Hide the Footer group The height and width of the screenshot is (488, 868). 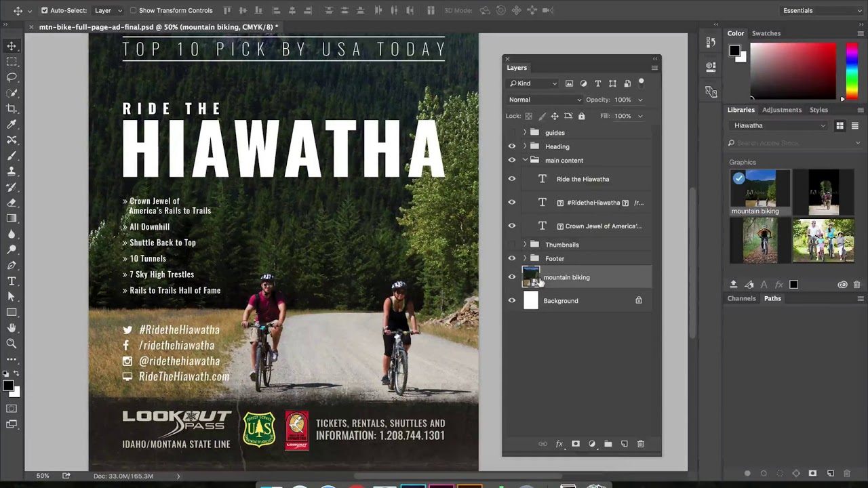coord(512,258)
